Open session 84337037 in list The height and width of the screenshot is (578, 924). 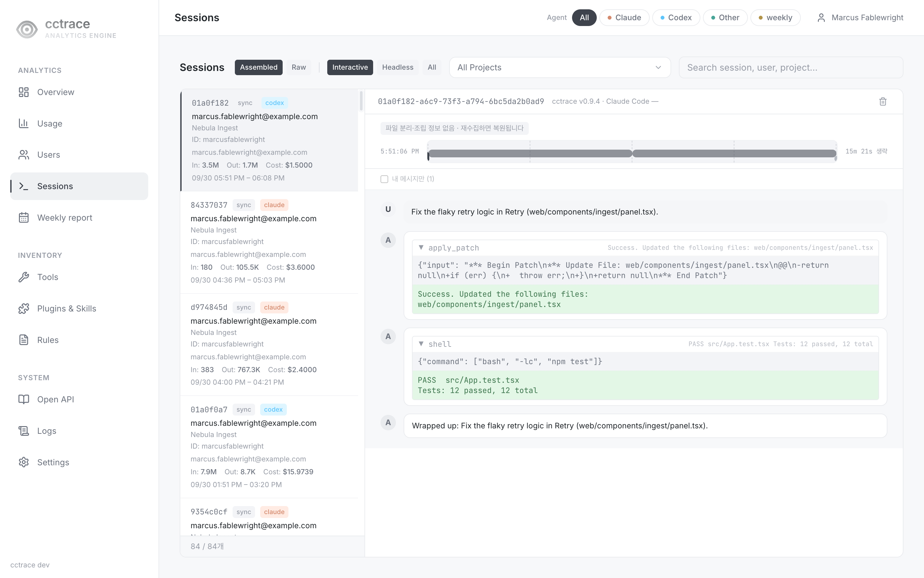[269, 242]
